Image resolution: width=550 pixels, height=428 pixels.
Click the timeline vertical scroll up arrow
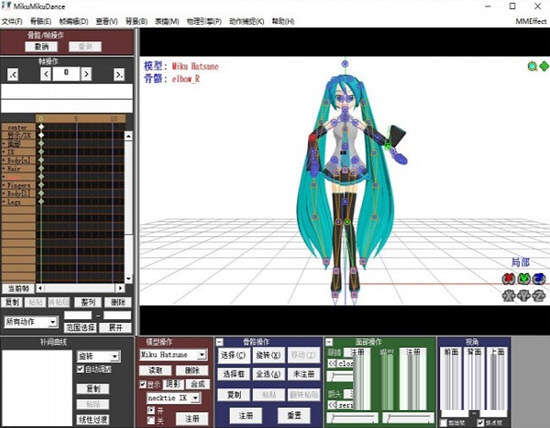[x=129, y=136]
